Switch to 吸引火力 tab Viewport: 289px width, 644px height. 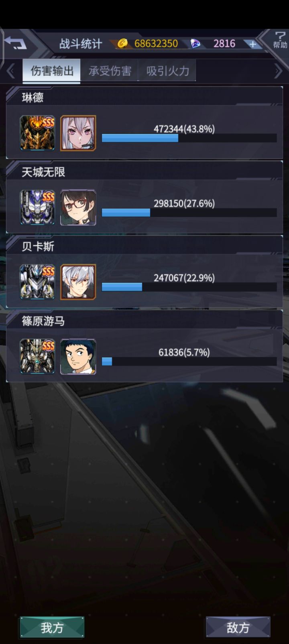coord(167,71)
